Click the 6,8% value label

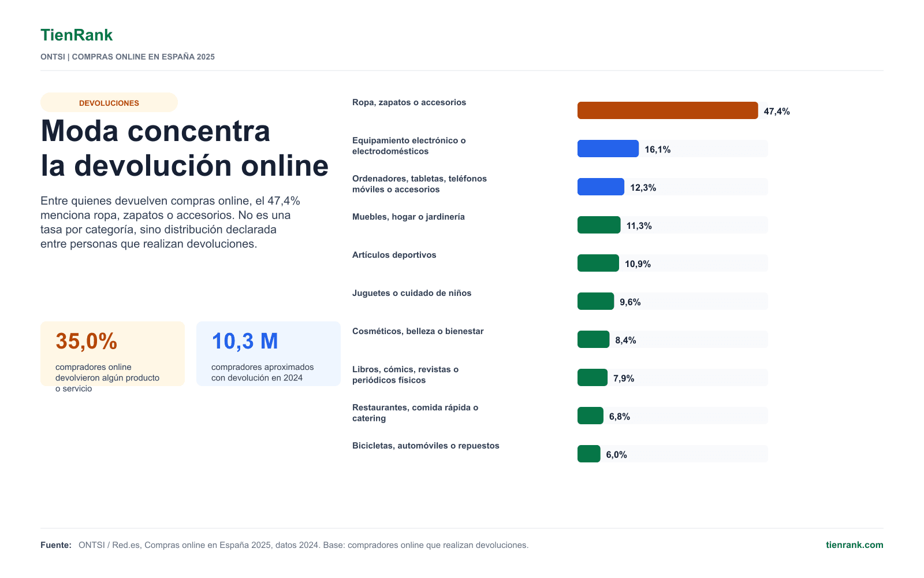620,416
